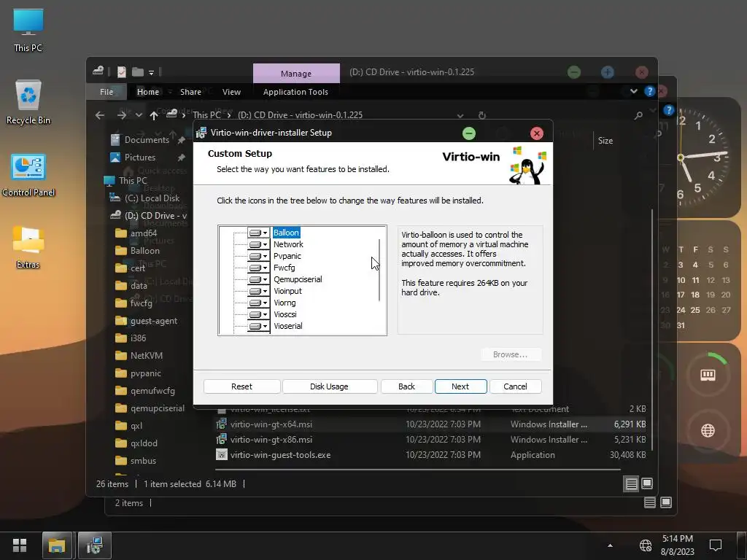Click the Reset button
Screen dimensions: 747x560
(241, 386)
